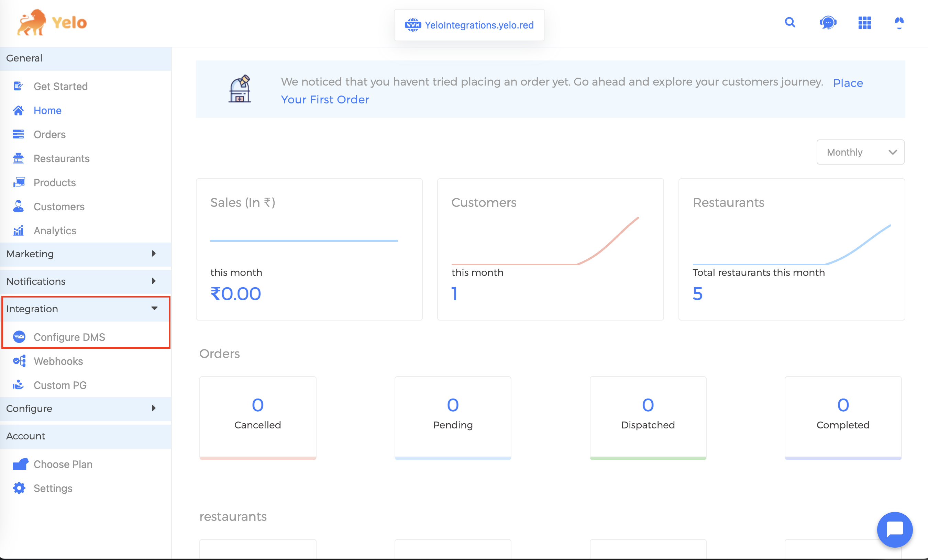Open the search icon in the top bar
Image resolution: width=928 pixels, height=560 pixels.
(790, 23)
